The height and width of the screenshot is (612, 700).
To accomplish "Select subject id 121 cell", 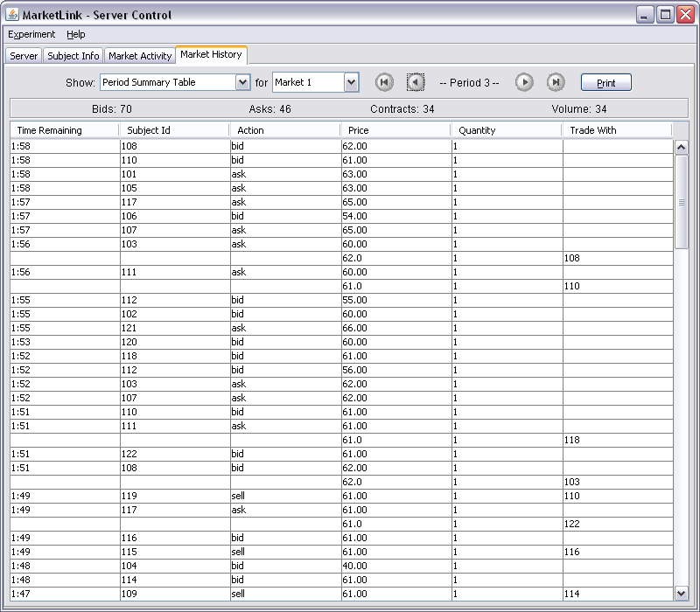I will pyautogui.click(x=176, y=328).
